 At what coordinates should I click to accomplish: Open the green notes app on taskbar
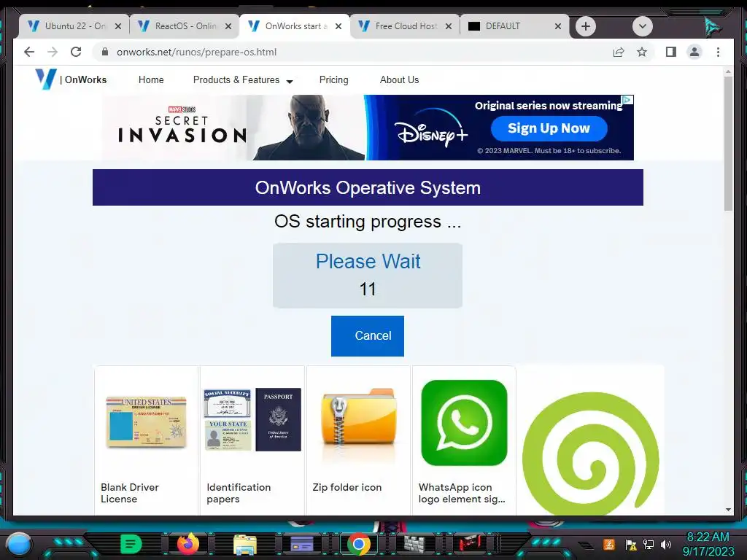pyautogui.click(x=131, y=544)
